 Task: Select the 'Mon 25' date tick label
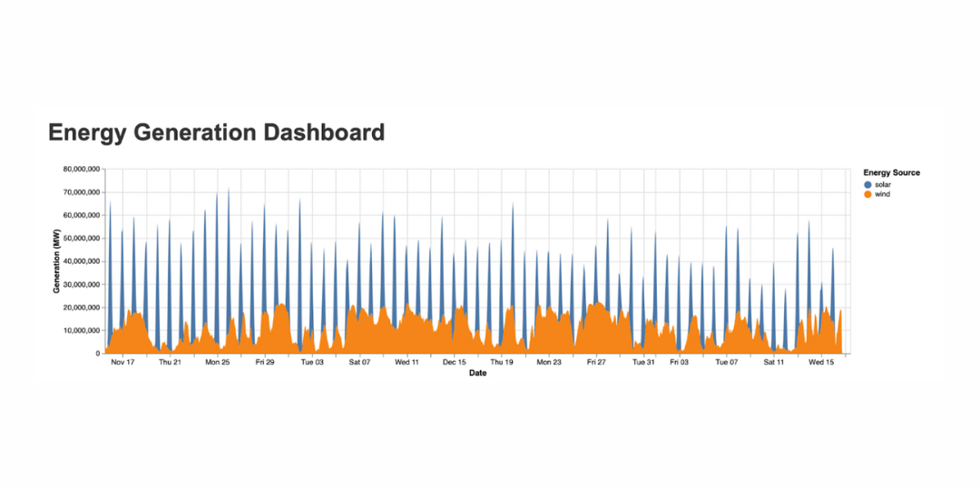[218, 362]
